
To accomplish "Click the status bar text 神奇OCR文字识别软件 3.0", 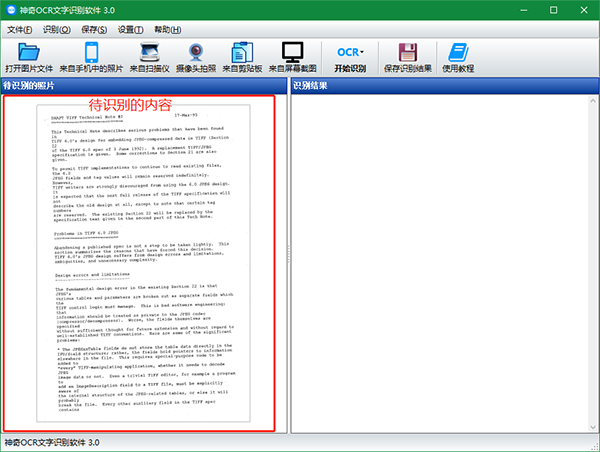I will 52,442.
